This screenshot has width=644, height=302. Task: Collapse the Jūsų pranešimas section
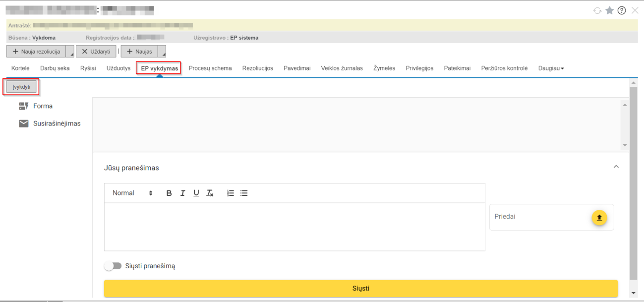click(616, 167)
